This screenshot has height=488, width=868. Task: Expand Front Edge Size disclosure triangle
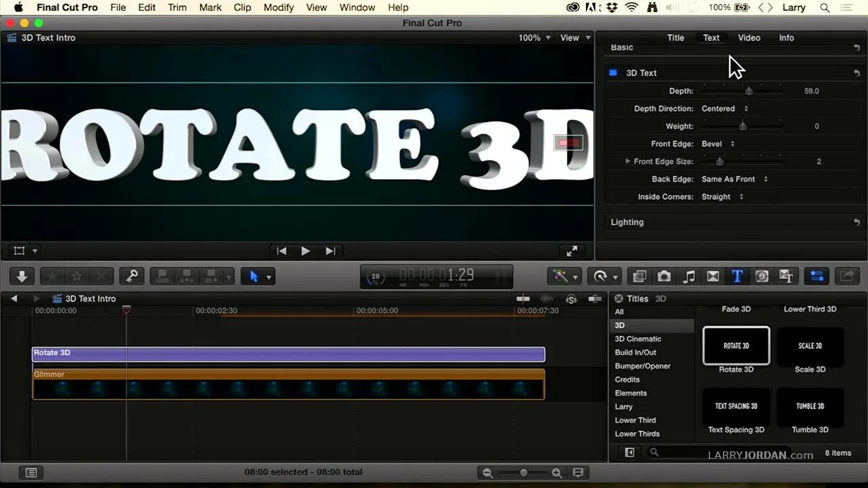(628, 161)
